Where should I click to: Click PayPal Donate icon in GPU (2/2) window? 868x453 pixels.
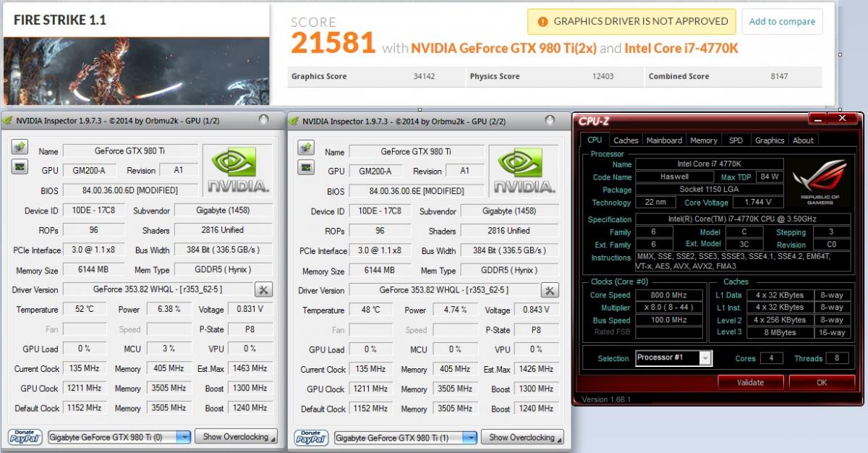(x=312, y=438)
